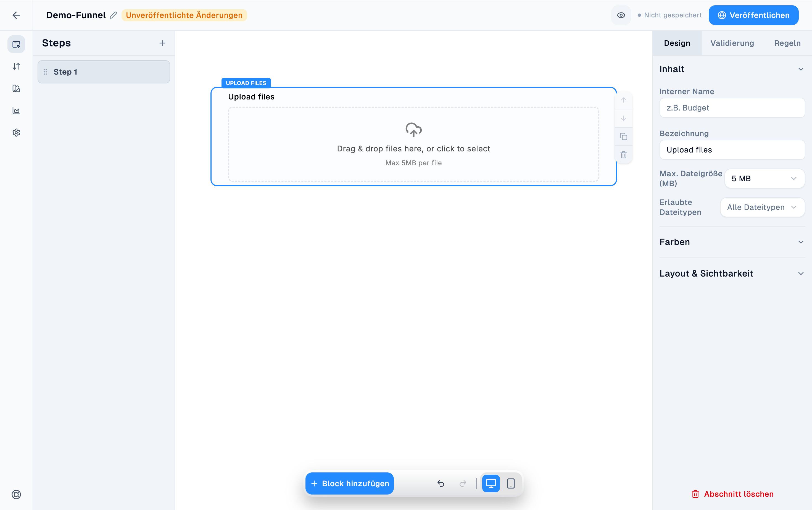The image size is (812, 510).
Task: Focus the Interner Name input field
Action: coord(732,108)
